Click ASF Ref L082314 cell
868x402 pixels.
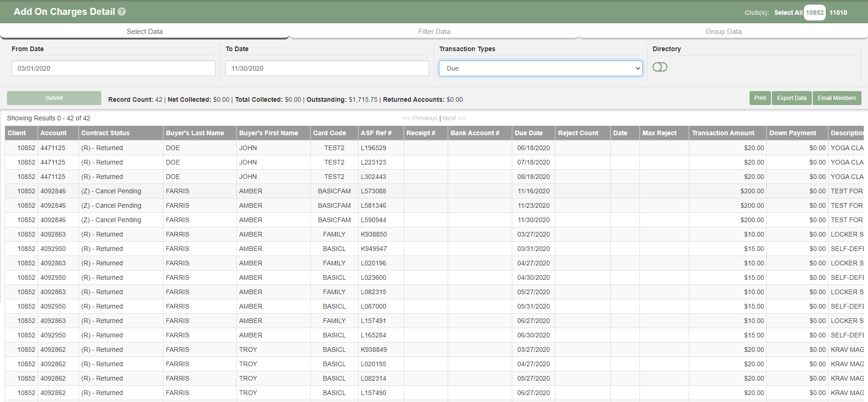click(381, 378)
